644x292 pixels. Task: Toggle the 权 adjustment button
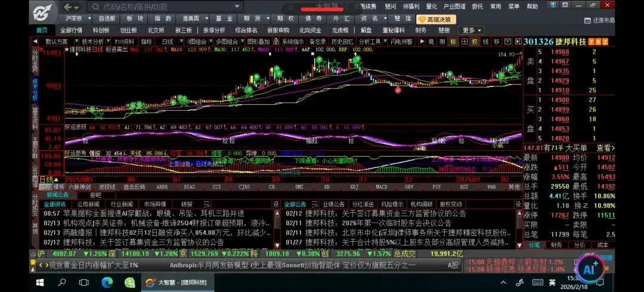[475, 42]
